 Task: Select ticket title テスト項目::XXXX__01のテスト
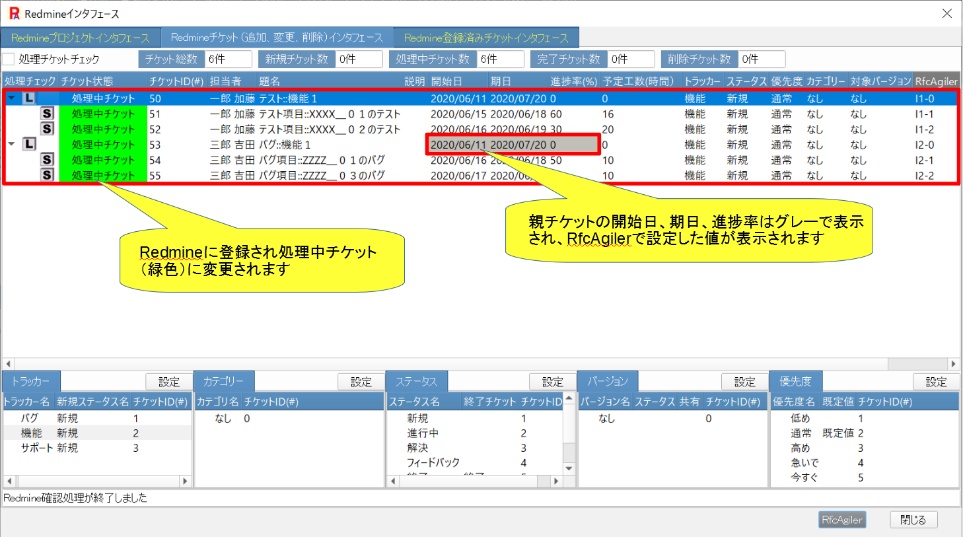(329, 114)
